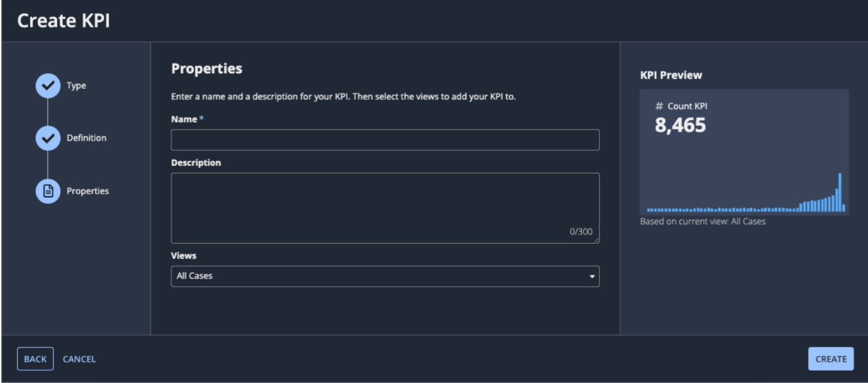The image size is (868, 383).
Task: Open the Views dropdown arrow
Action: click(592, 277)
